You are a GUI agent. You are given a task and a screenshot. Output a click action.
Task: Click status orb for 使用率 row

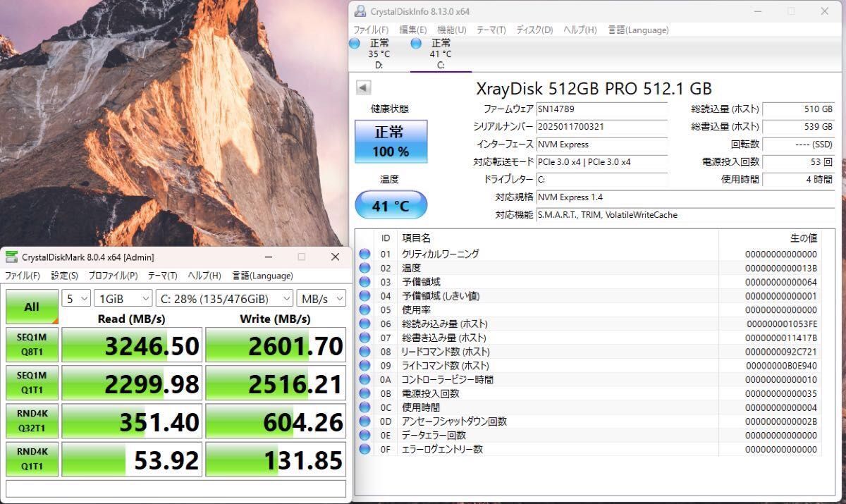pos(364,310)
